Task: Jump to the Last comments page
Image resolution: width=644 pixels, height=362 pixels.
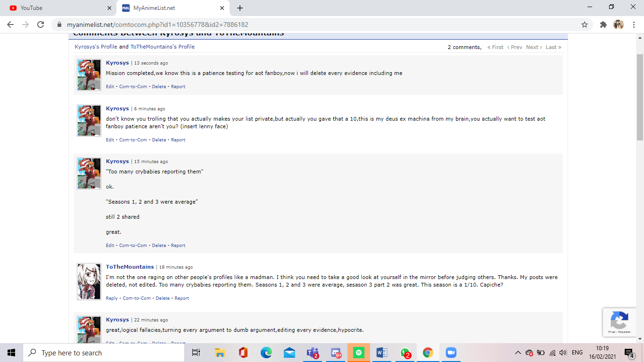Action: point(553,47)
